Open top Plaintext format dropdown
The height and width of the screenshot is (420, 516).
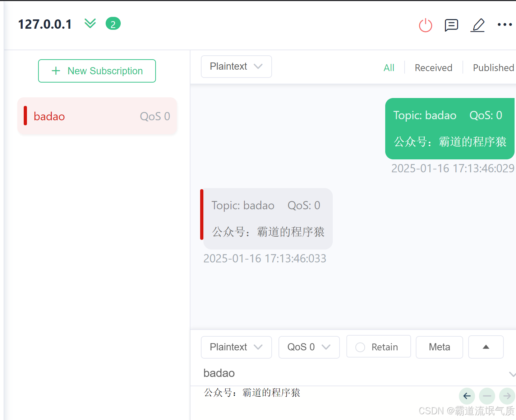click(x=236, y=66)
